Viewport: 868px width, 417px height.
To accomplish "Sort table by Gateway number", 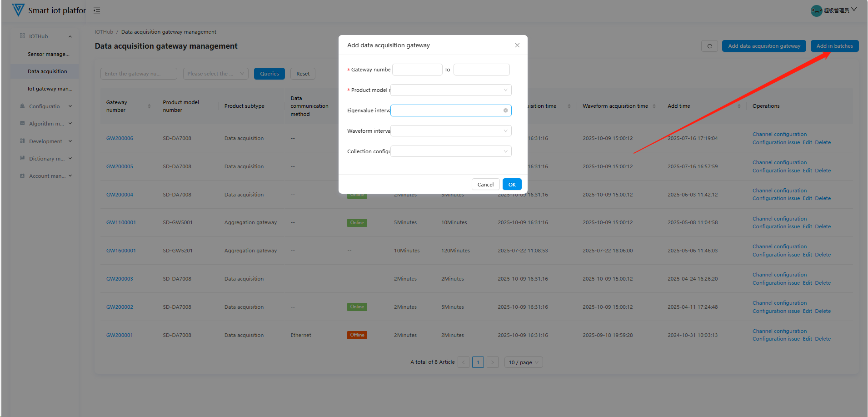I will click(149, 106).
